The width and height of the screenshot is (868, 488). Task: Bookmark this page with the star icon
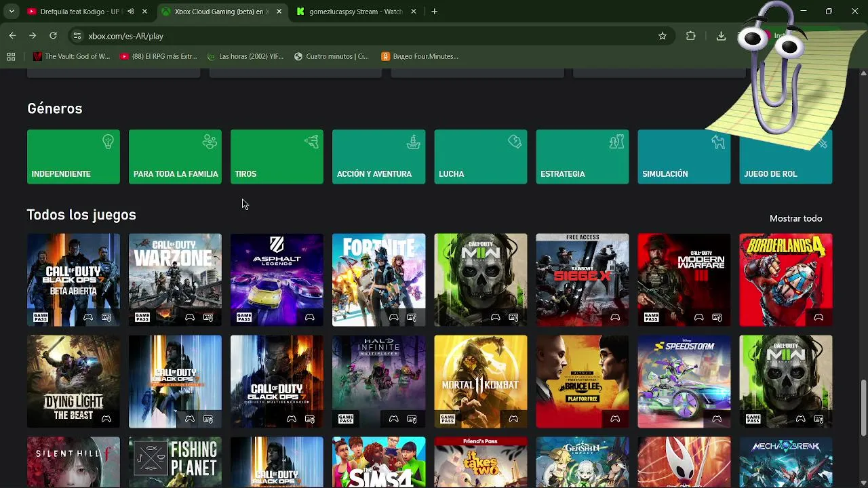pyautogui.click(x=663, y=36)
